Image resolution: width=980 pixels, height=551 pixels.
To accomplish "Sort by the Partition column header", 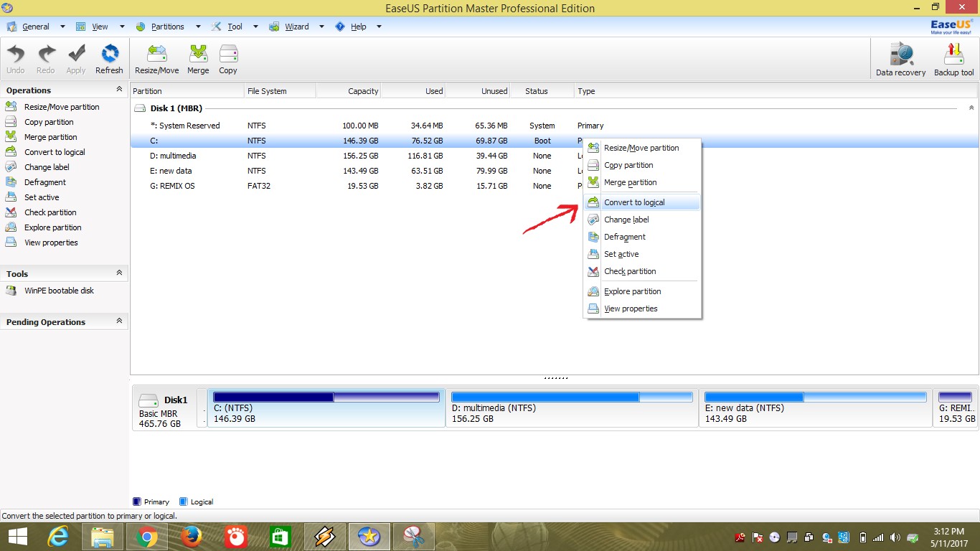I will (x=187, y=91).
